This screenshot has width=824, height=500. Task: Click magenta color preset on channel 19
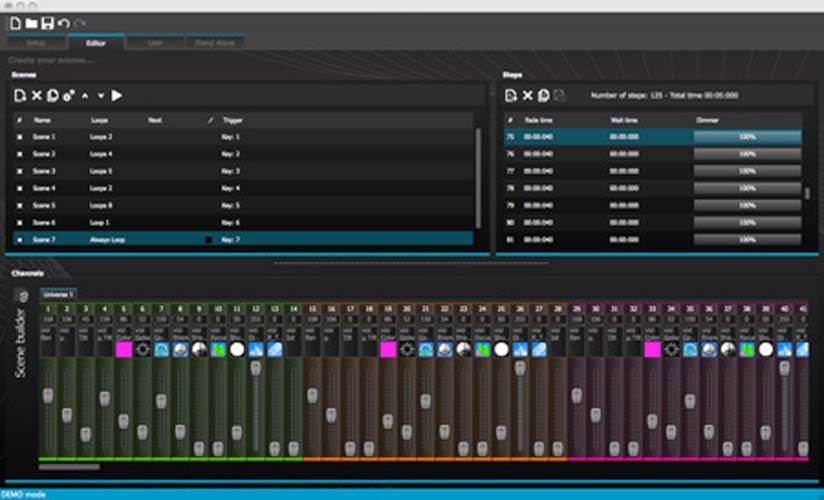click(388, 350)
